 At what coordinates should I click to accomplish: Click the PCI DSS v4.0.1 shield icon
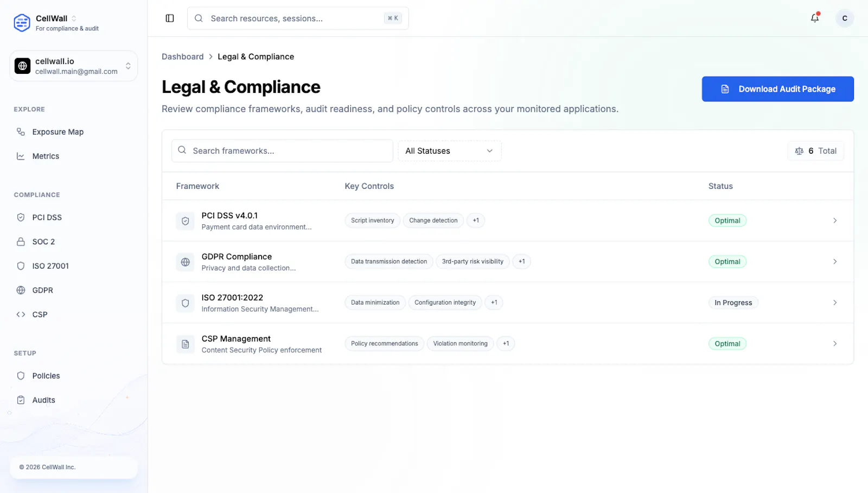(x=185, y=221)
